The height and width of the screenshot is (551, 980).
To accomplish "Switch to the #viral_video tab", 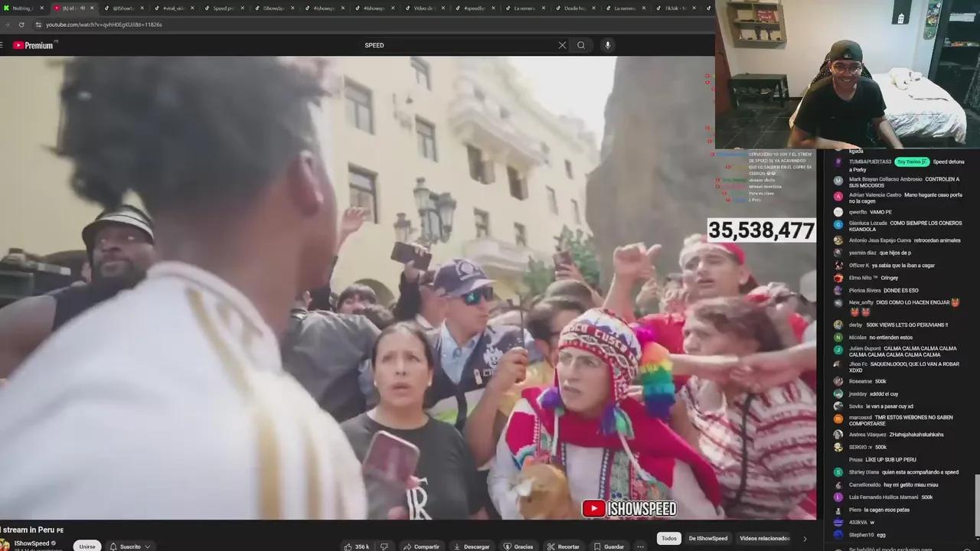I will point(173,8).
